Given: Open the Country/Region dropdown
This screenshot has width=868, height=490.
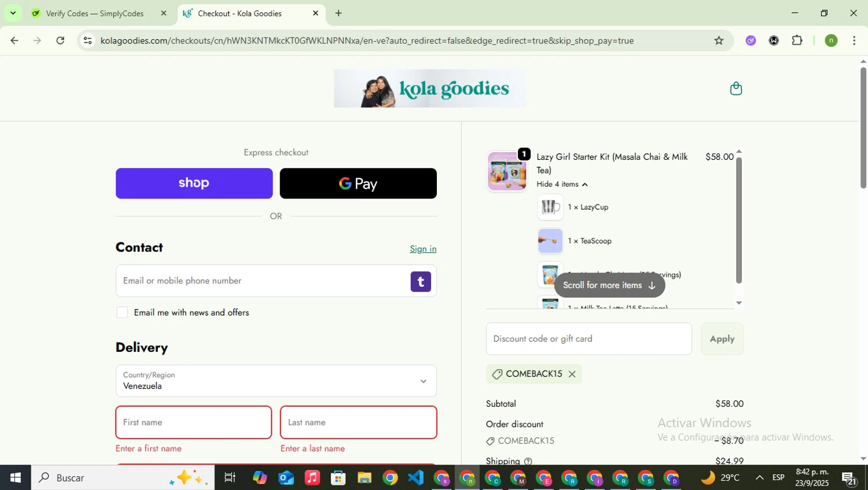Looking at the screenshot, I should pos(276,381).
